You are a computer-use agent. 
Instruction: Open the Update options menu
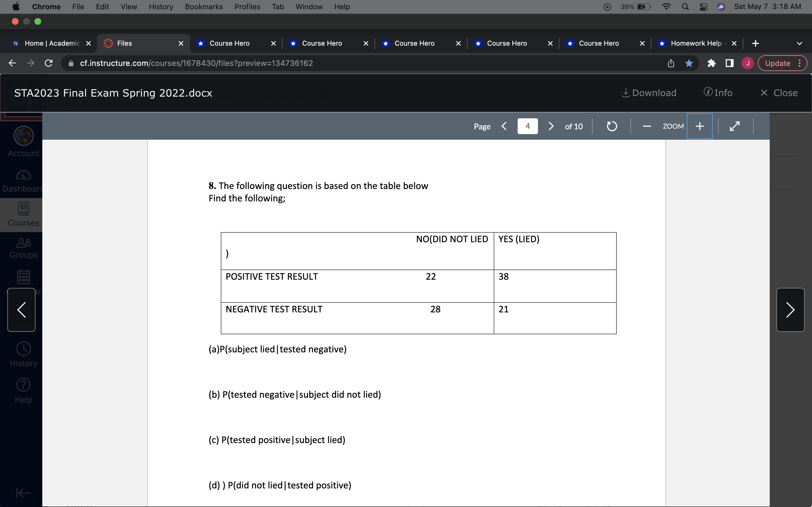pyautogui.click(x=801, y=63)
